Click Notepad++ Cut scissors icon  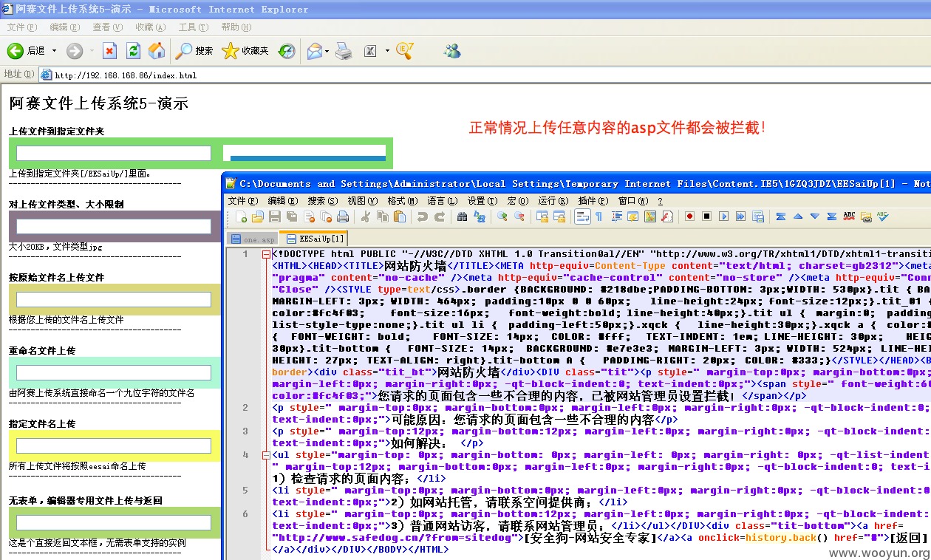(x=365, y=216)
